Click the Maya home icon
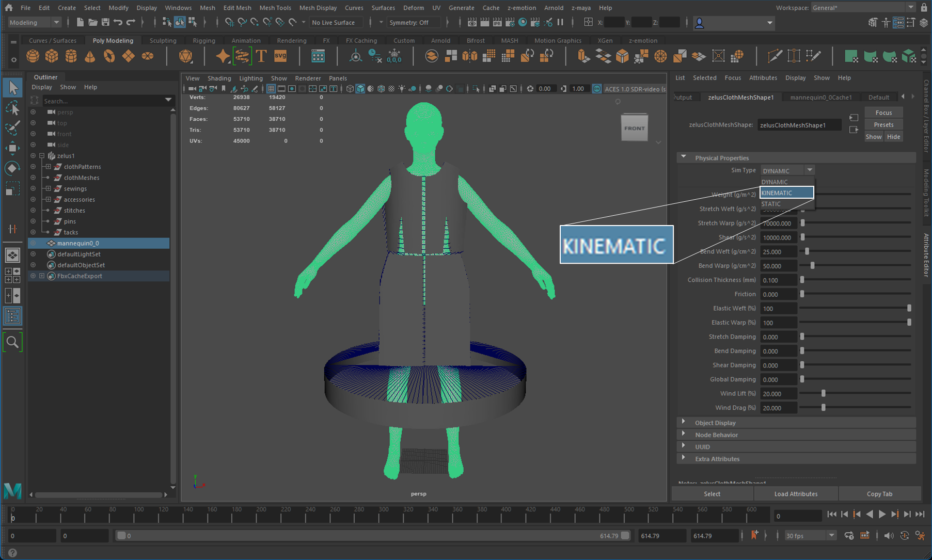This screenshot has width=932, height=560. point(9,8)
